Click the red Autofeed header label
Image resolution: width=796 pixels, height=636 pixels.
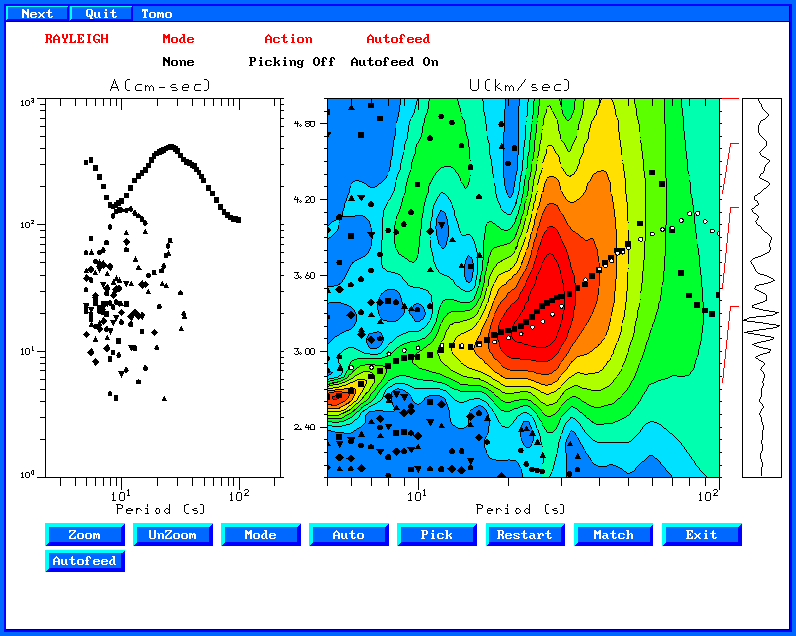(x=398, y=39)
